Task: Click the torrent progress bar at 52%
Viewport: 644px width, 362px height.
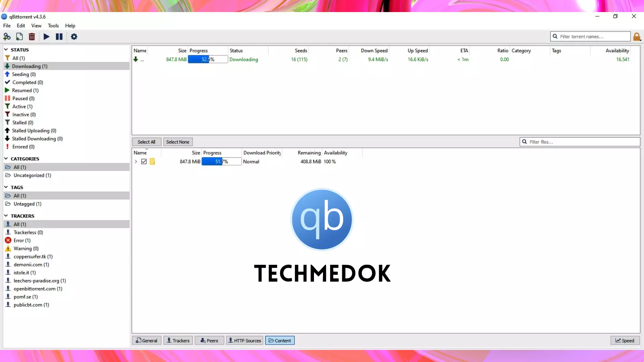Action: [x=208, y=59]
